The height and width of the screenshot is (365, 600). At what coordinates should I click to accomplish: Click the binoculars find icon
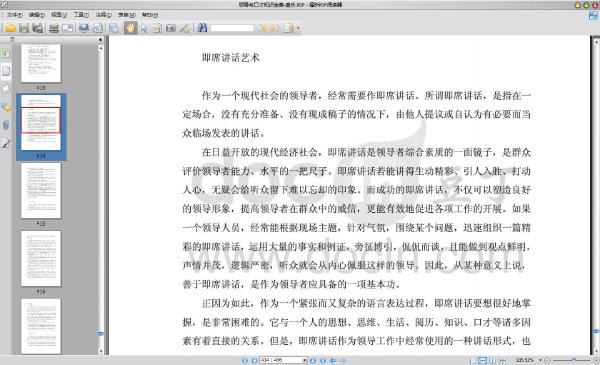[202, 28]
